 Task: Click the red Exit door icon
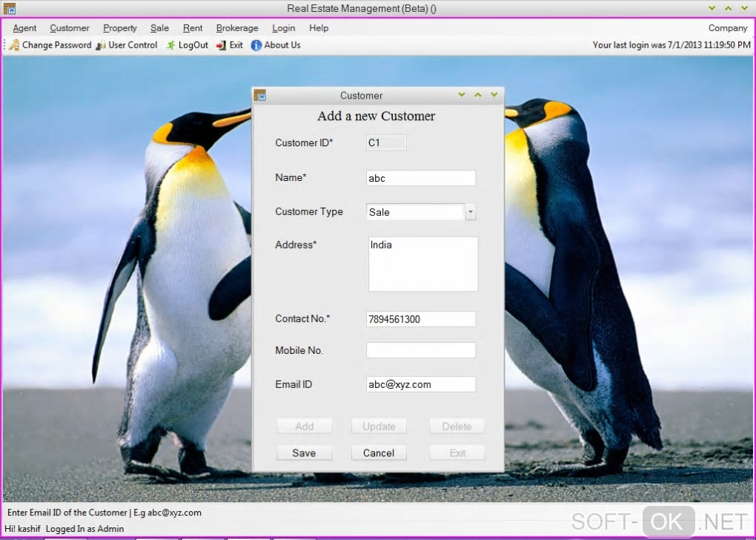(222, 45)
